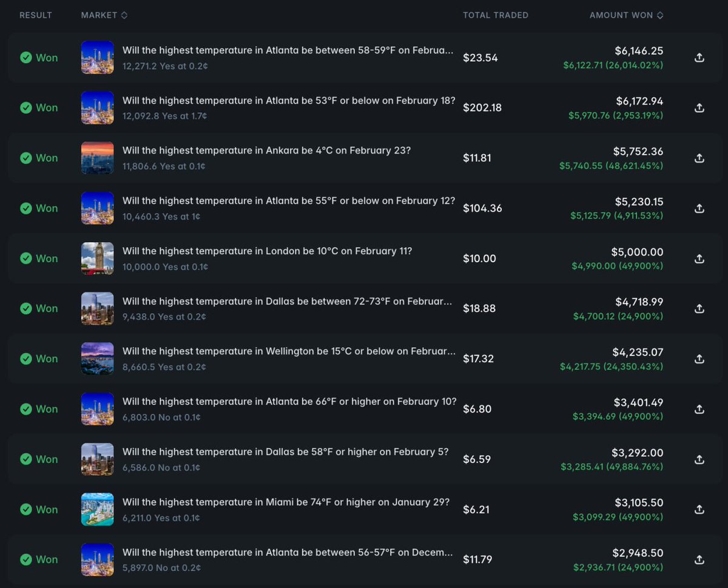728x588 pixels.
Task: Open Atlanta between 56-57°F December market
Action: 288,552
